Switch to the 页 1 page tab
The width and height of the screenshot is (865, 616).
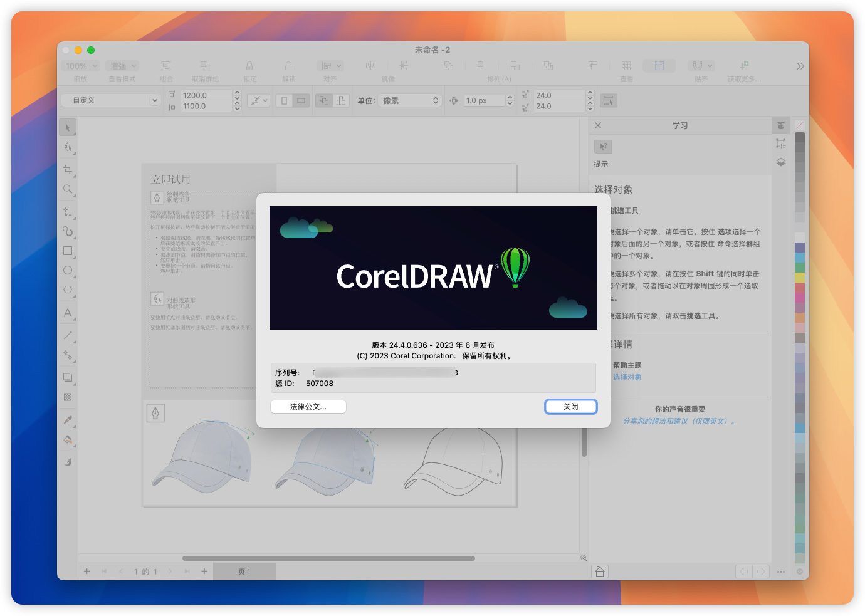pos(244,572)
